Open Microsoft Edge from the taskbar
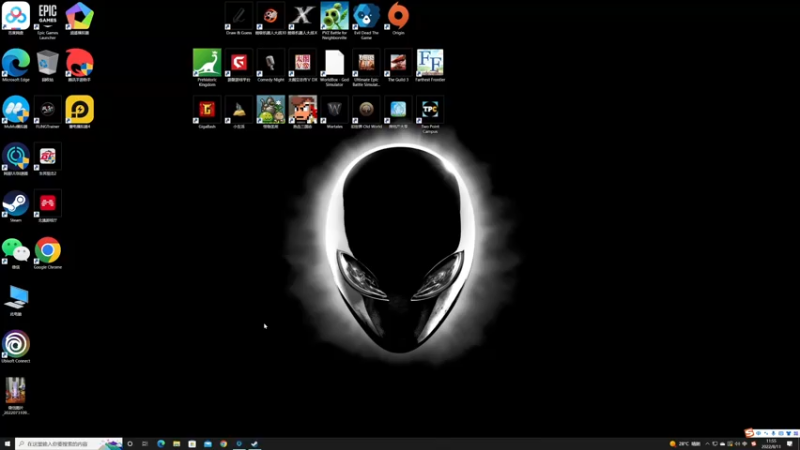 coord(161,444)
